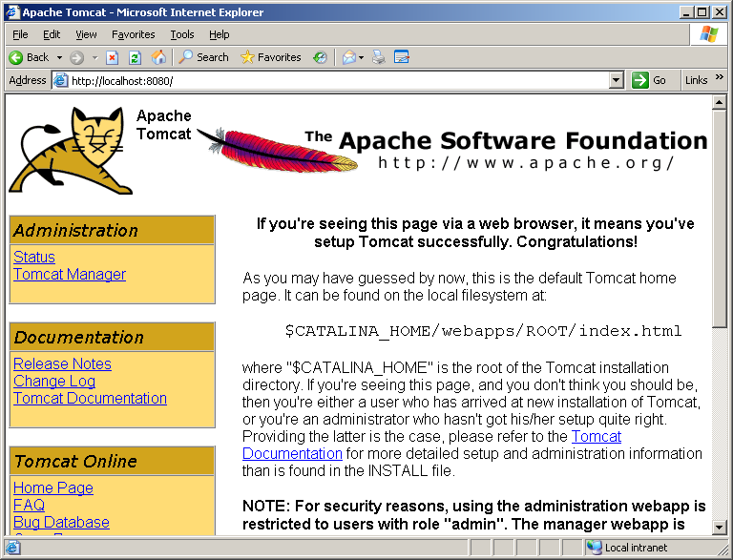Click the Edit page icon in toolbar
Screen dimensions: 733x560
coord(402,57)
